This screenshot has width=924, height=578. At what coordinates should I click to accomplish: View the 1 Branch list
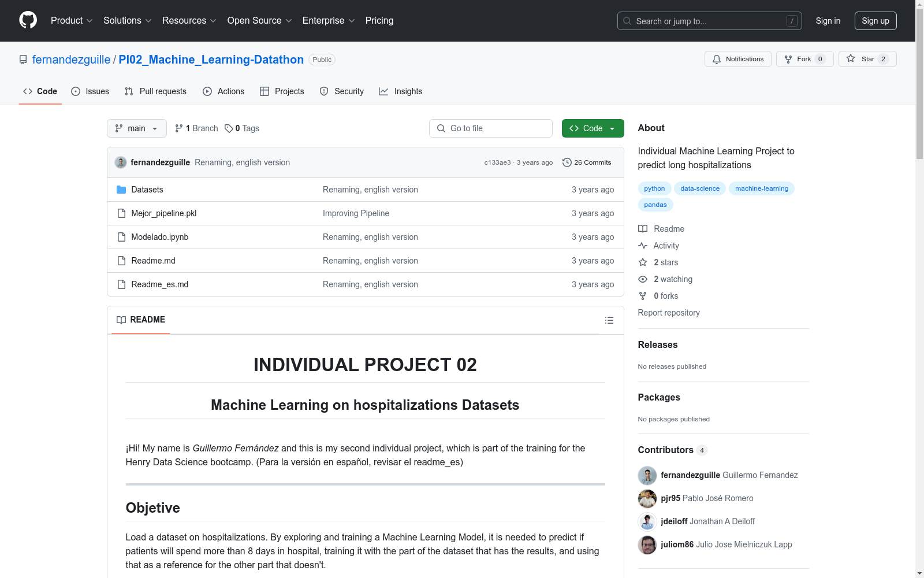[196, 128]
